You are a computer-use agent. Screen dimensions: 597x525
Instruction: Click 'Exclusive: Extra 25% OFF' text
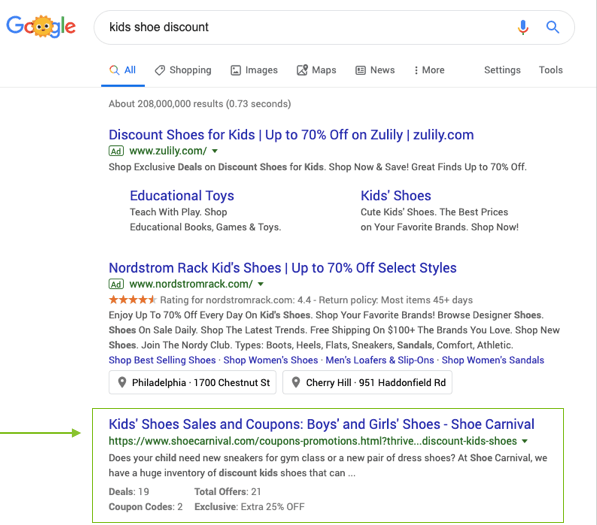click(249, 507)
